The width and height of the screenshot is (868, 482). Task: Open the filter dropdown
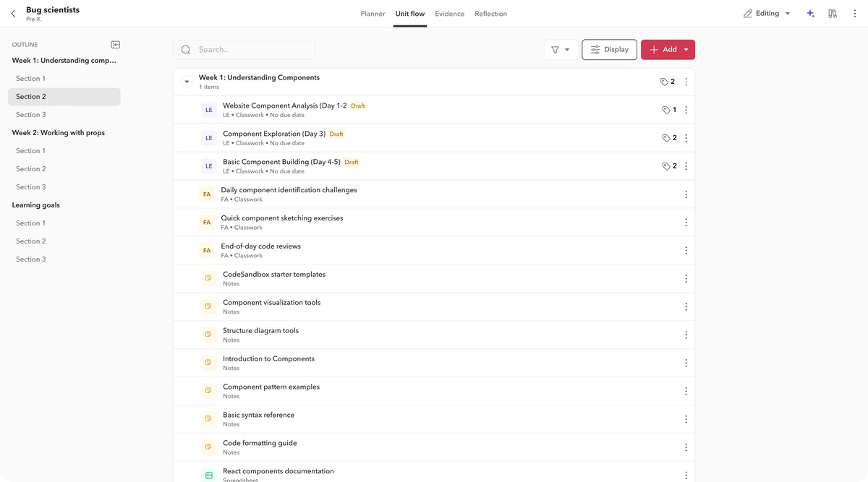click(561, 50)
